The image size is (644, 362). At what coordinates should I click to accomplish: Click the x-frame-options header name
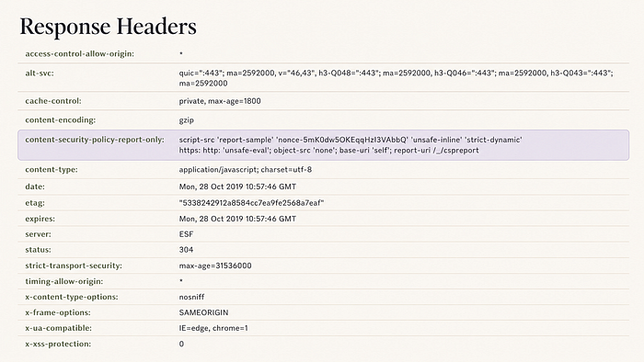(x=58, y=312)
